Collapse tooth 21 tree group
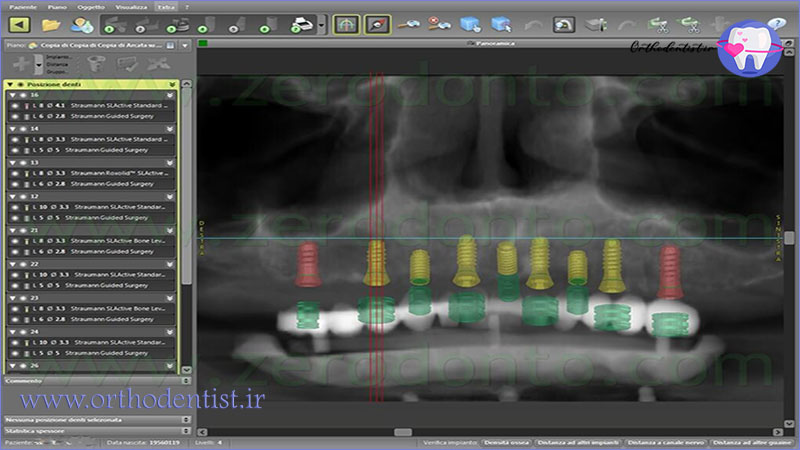 [x=13, y=231]
